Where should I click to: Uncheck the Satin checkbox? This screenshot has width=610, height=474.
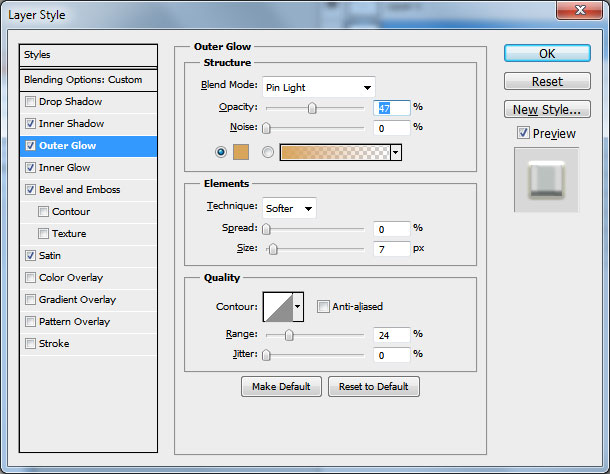[x=30, y=256]
